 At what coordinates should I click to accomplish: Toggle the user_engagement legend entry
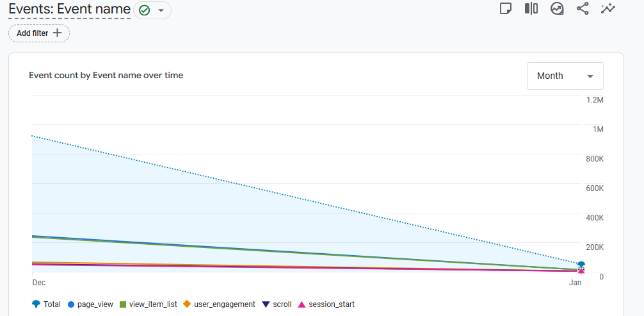pos(219,304)
